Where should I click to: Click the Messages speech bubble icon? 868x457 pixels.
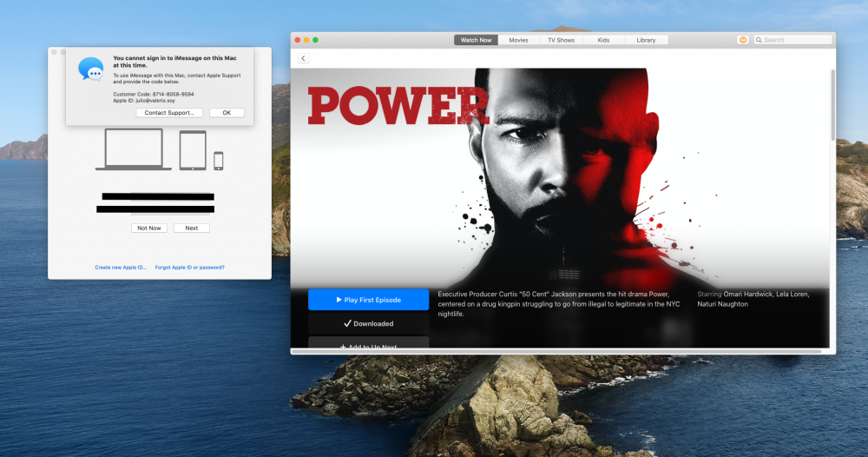(91, 70)
